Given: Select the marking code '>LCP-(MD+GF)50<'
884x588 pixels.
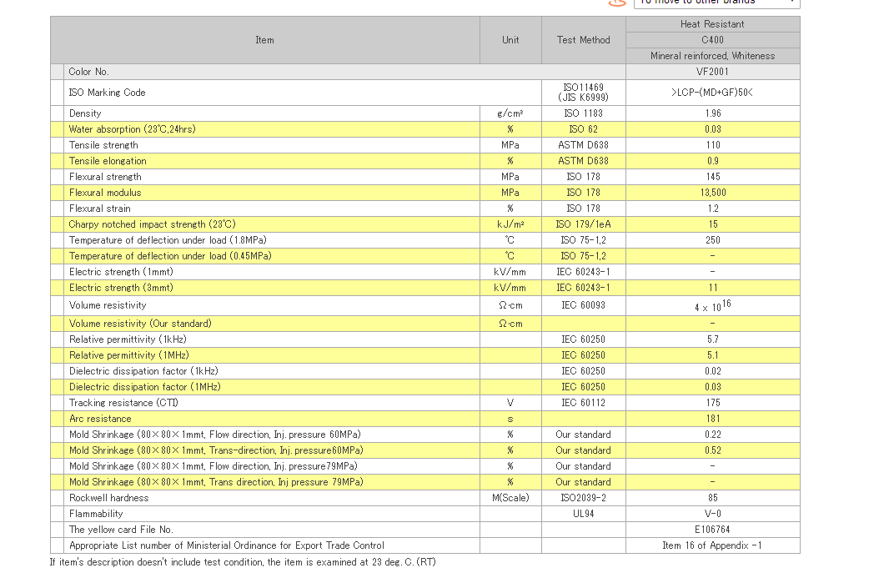Looking at the screenshot, I should coord(712,93).
